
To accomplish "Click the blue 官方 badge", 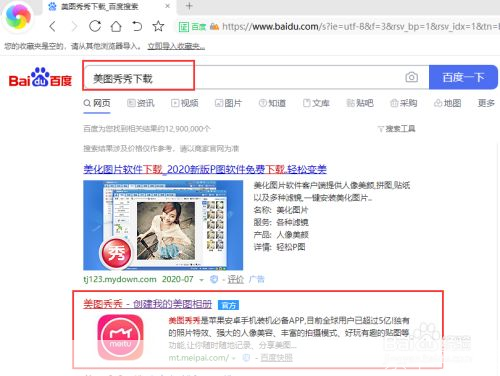I will pyautogui.click(x=228, y=305).
